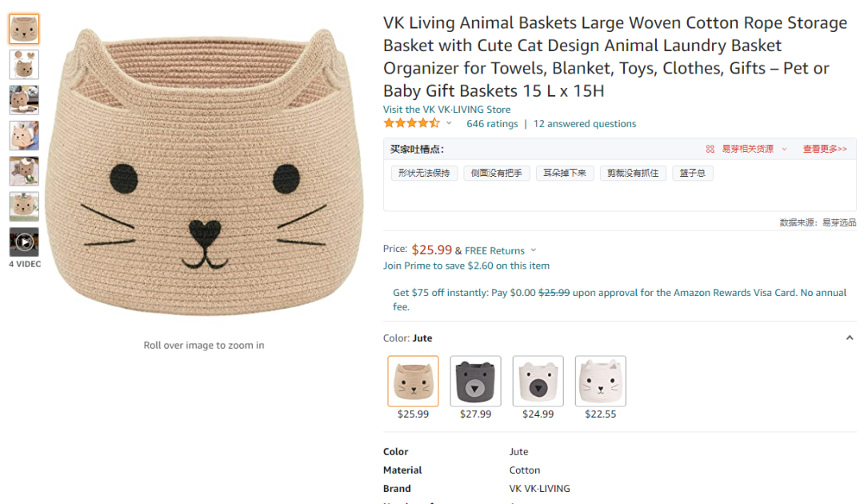The height and width of the screenshot is (504, 864).
Task: Select the first cat basket thumbnail
Action: 24,29
